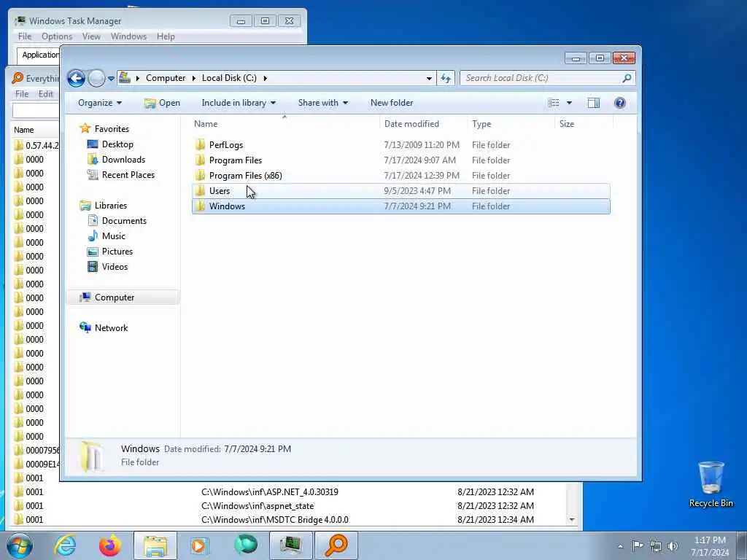Click the 0.57.44.2 folder in Everything list
Image resolution: width=747 pixels, height=560 pixels.
(x=36, y=145)
